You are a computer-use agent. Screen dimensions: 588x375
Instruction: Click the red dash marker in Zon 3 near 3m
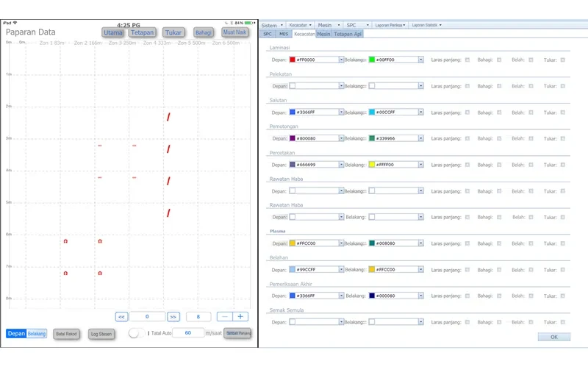point(135,146)
